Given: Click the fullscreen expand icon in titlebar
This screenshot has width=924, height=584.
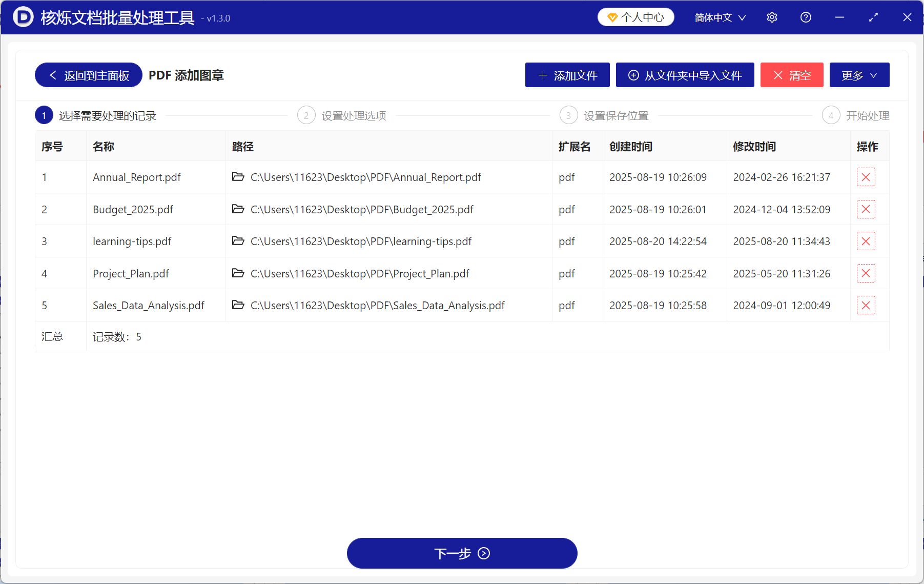Looking at the screenshot, I should pos(873,17).
